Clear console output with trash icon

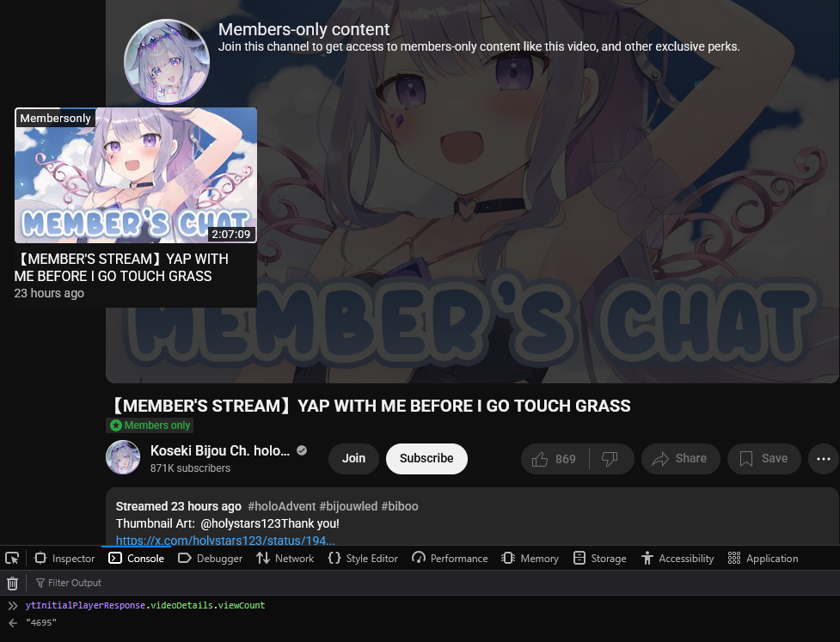[12, 583]
